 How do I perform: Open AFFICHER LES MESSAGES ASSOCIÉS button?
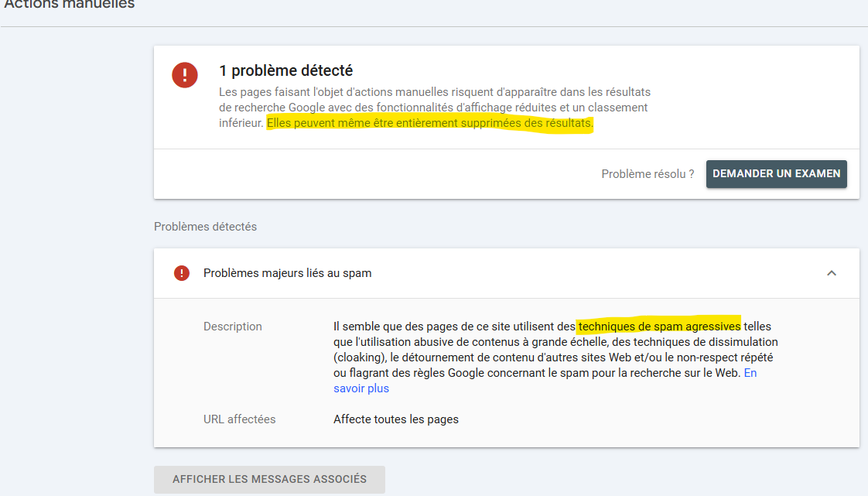point(269,480)
